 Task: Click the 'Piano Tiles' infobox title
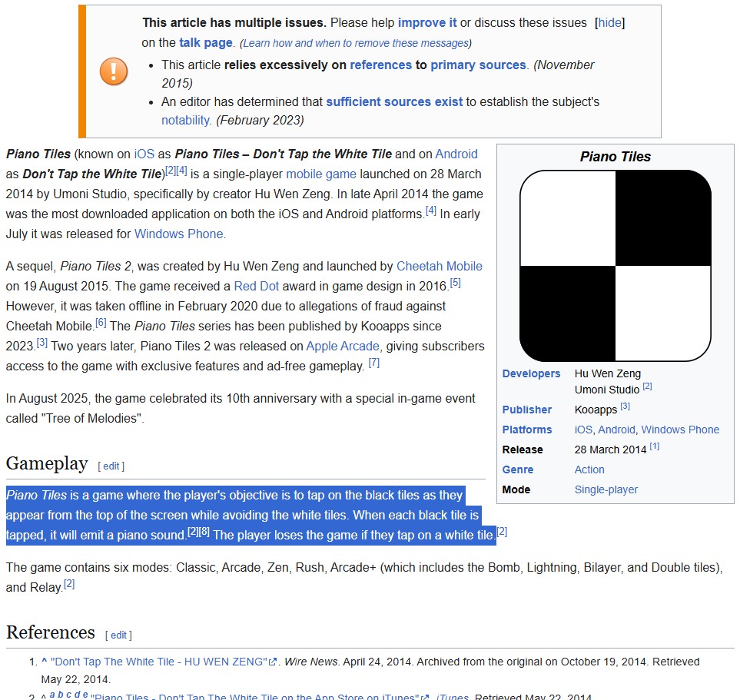[x=616, y=157]
